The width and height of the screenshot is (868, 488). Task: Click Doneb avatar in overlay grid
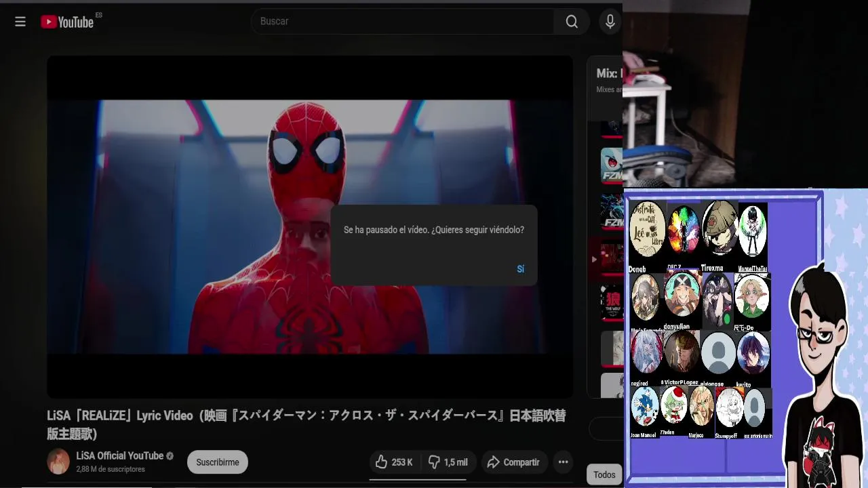647,229
